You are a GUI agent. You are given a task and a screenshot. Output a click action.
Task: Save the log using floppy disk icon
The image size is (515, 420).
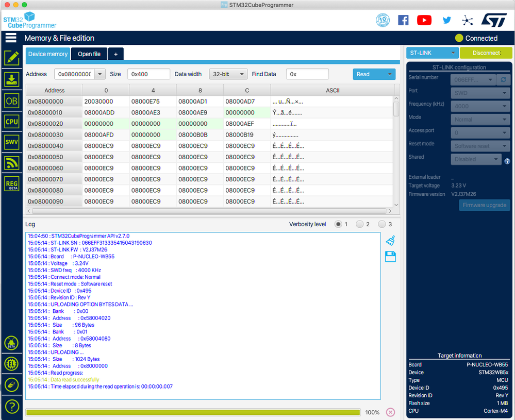(x=390, y=257)
